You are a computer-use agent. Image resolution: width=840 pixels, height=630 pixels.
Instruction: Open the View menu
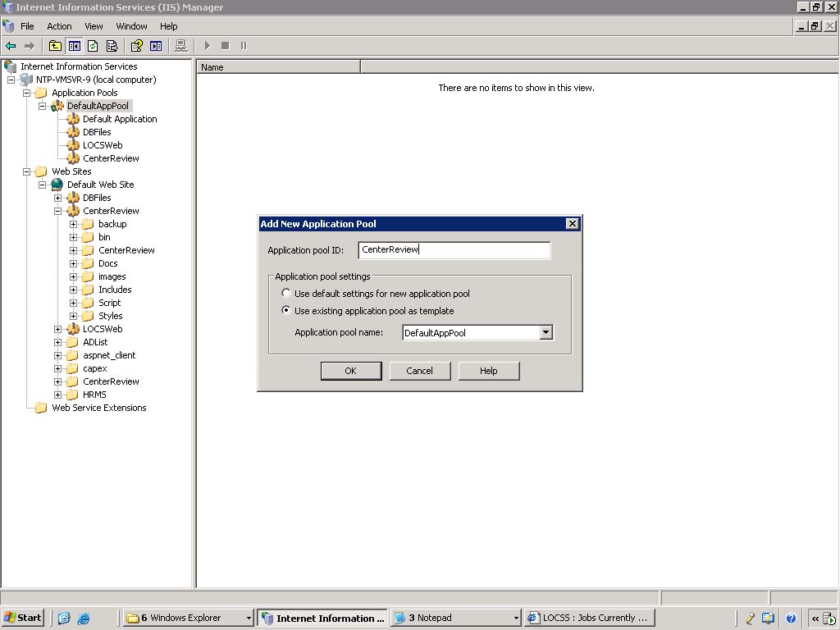coord(94,26)
